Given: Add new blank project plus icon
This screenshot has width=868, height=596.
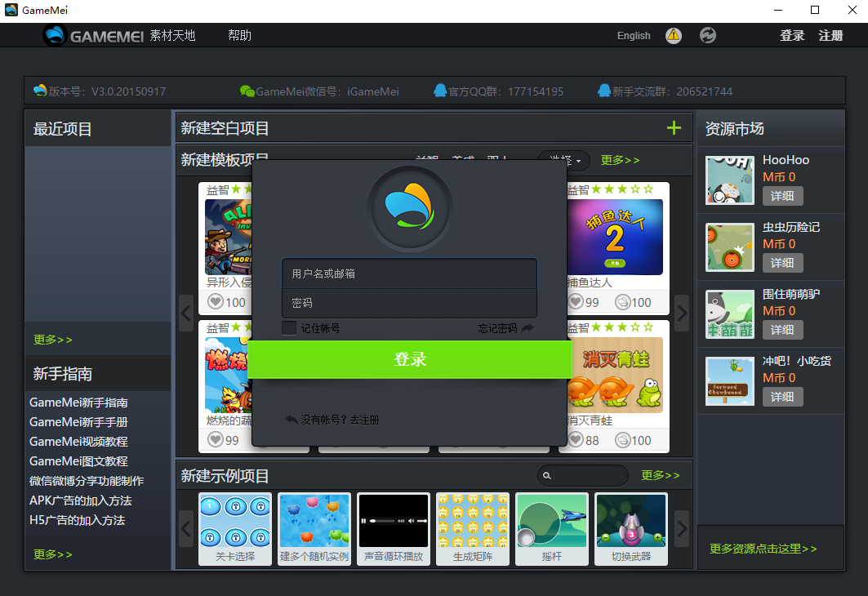Looking at the screenshot, I should pos(674,128).
